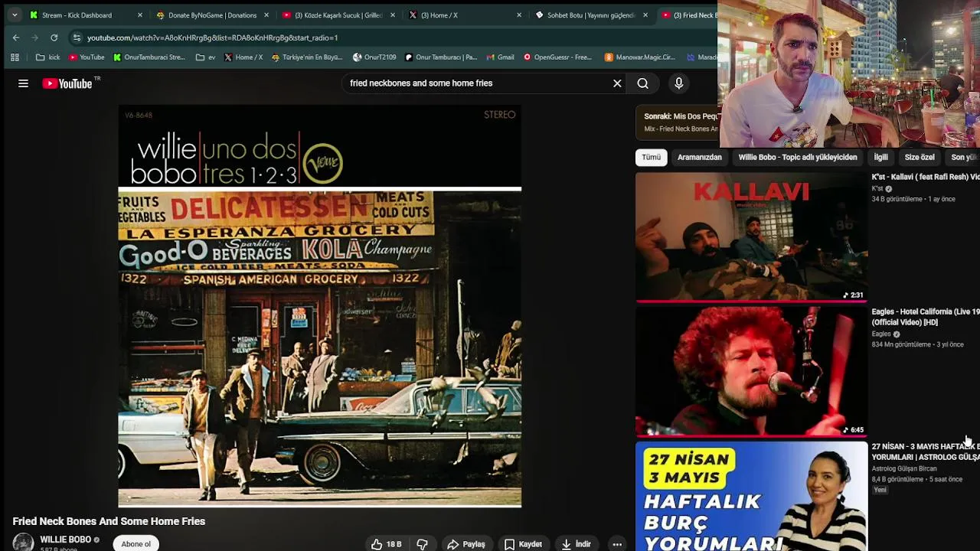Screen dimensions: 980x551
Task: Open Haftalık Burç Yorumları video thumbnail
Action: 751,497
